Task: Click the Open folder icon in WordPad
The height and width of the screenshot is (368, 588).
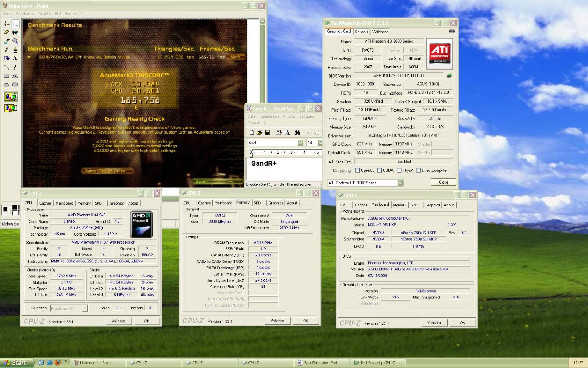Action: click(x=259, y=132)
